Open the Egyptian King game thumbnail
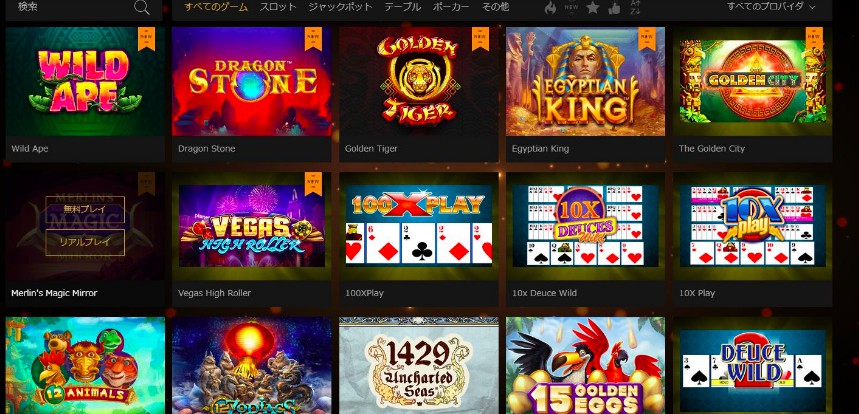This screenshot has width=859, height=414. 585,82
